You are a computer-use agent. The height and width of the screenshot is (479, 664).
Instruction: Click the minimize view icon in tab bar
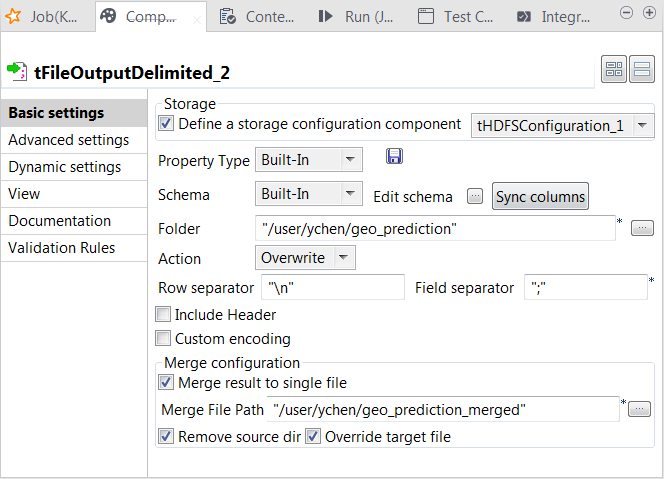coord(626,13)
